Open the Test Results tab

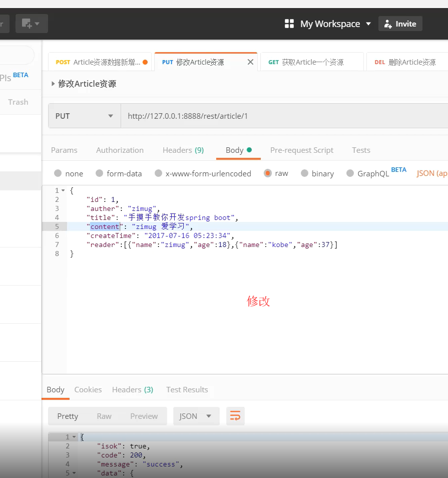(x=187, y=390)
